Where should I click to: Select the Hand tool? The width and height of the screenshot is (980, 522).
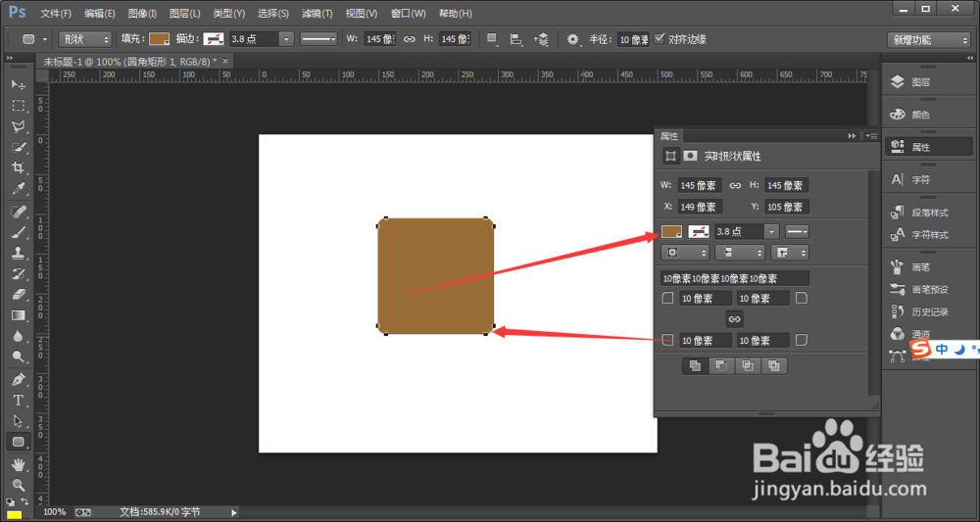tap(18, 464)
